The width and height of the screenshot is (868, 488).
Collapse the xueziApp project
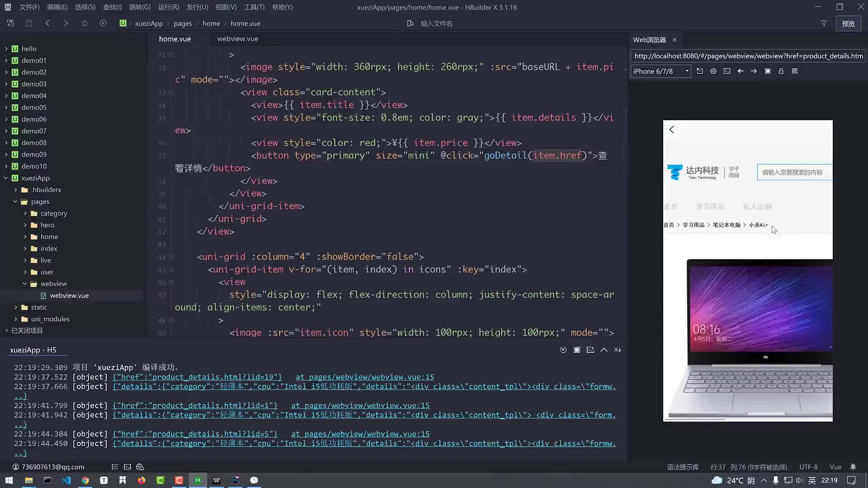(x=6, y=178)
